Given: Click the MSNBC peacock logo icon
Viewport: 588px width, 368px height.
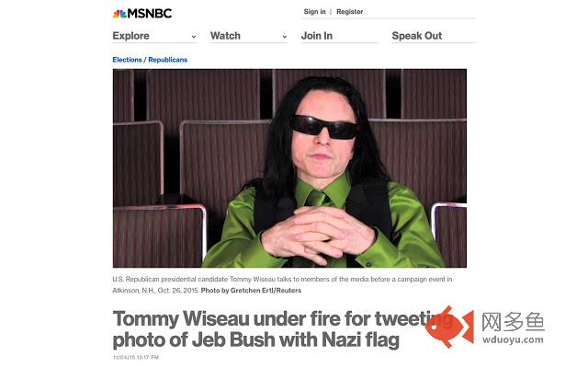Looking at the screenshot, I should click(x=119, y=13).
